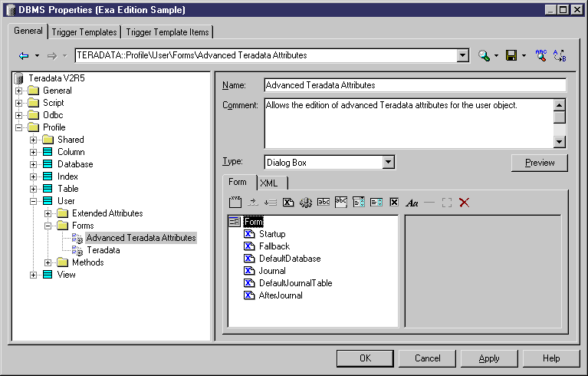Click the Form root icon in form tree
This screenshot has height=376, width=588.
click(x=235, y=222)
